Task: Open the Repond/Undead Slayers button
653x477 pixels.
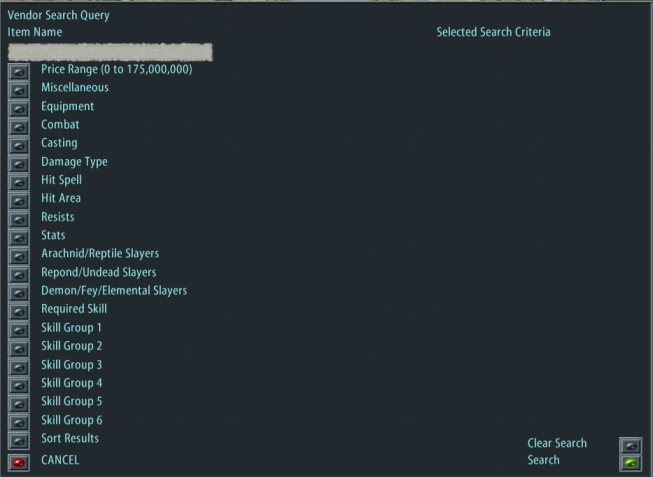Action: [x=19, y=275]
